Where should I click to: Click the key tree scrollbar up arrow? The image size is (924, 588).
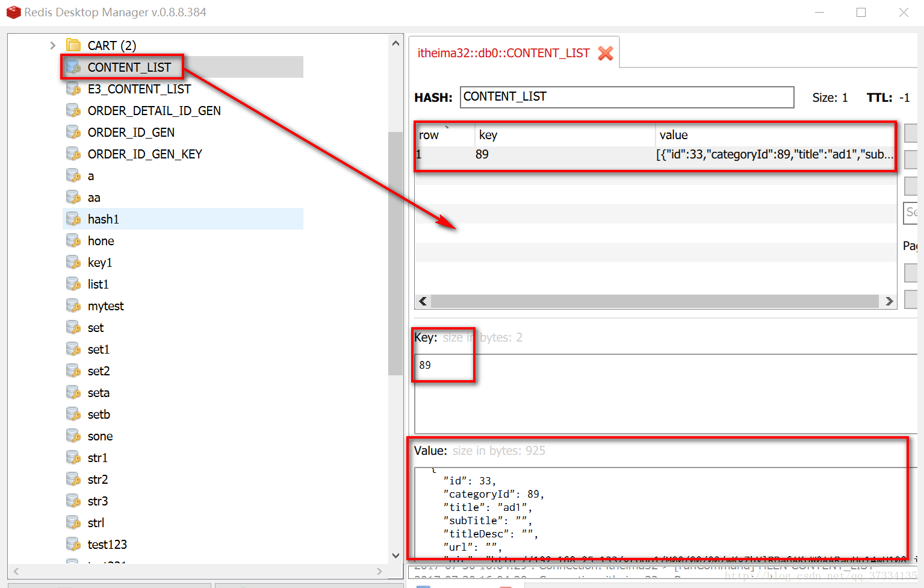(x=395, y=43)
